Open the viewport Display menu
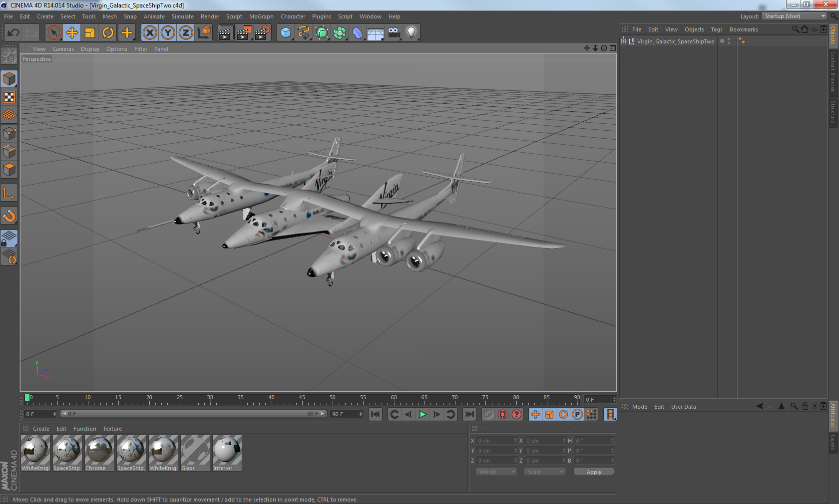 [90, 49]
